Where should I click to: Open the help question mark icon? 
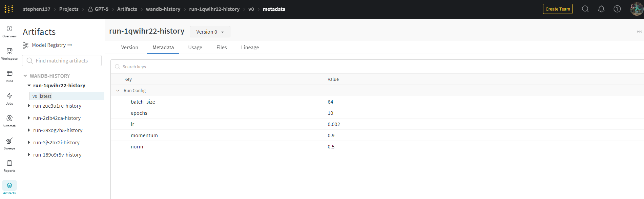pyautogui.click(x=617, y=9)
